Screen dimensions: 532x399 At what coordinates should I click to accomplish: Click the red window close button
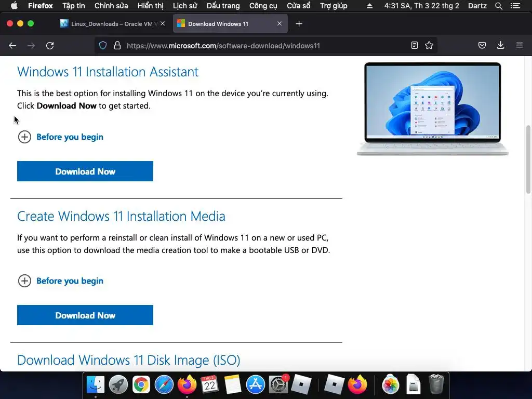(x=10, y=23)
